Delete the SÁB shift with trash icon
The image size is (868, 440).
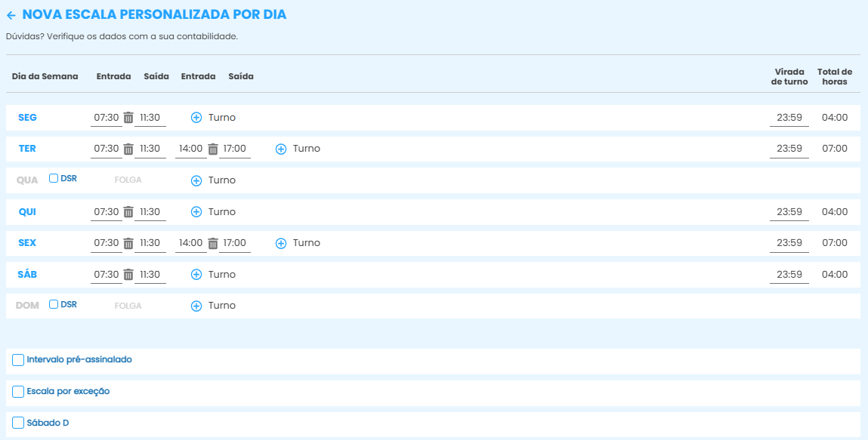point(128,275)
